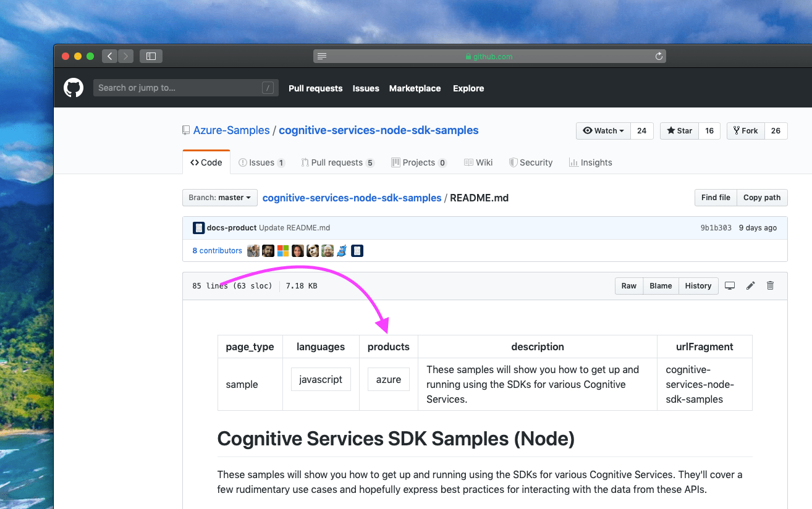View the Raw file

tap(629, 285)
